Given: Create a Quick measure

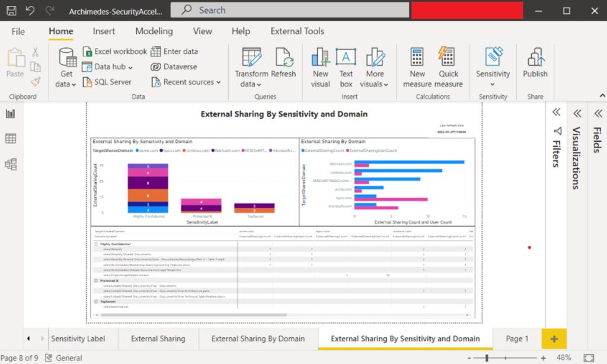Looking at the screenshot, I should coord(448,68).
